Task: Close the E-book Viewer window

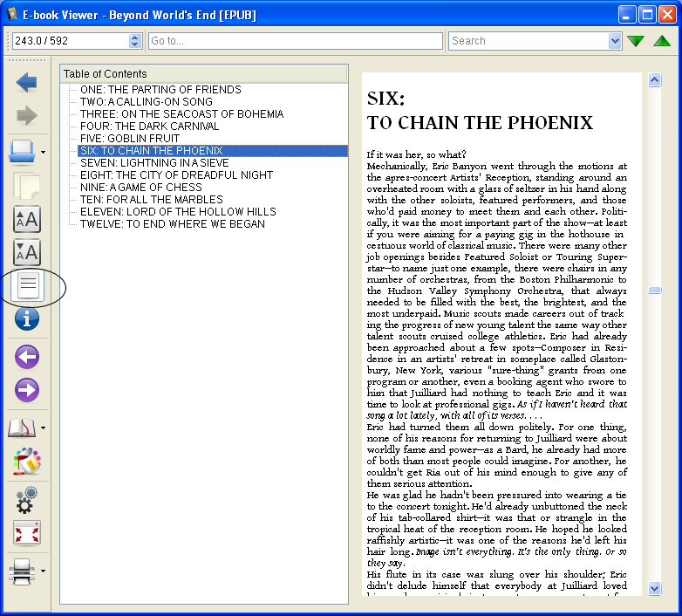Action: (667, 15)
